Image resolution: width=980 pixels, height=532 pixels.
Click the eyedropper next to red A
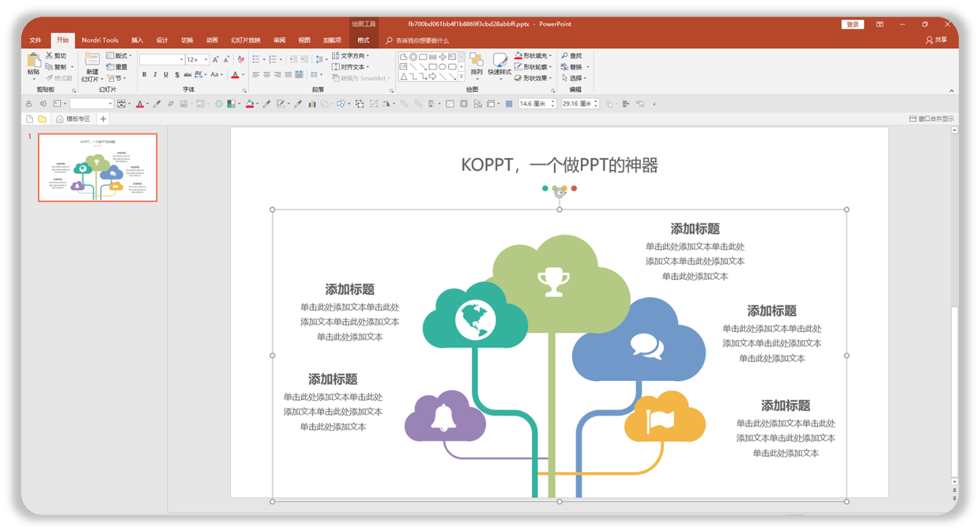click(156, 104)
